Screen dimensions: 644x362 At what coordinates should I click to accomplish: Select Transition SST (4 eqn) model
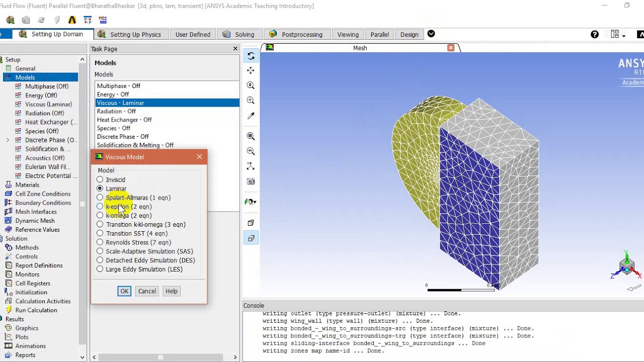pos(100,233)
